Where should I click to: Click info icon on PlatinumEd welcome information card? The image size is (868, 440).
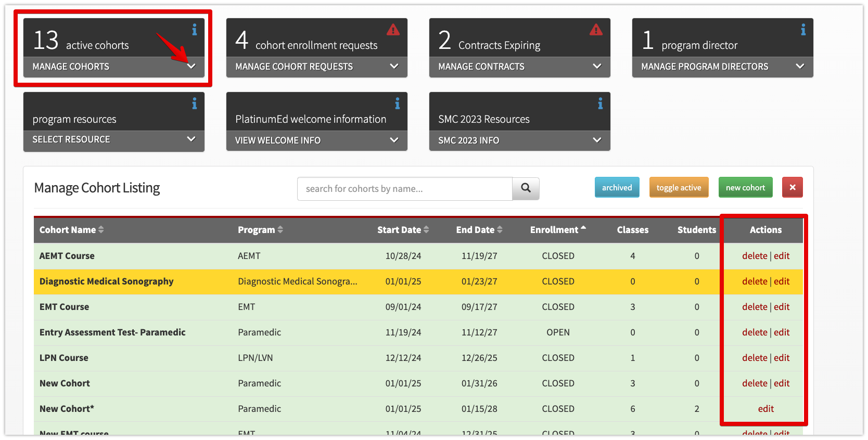coord(397,104)
